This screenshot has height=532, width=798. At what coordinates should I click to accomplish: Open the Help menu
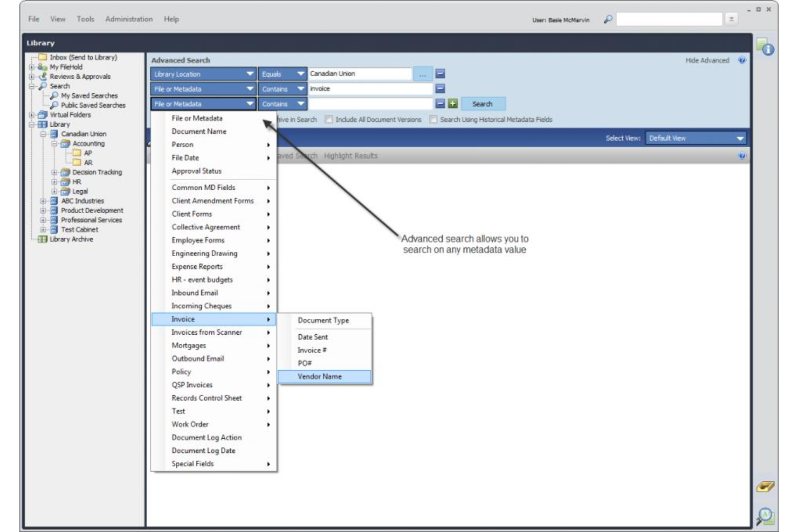coord(171,19)
